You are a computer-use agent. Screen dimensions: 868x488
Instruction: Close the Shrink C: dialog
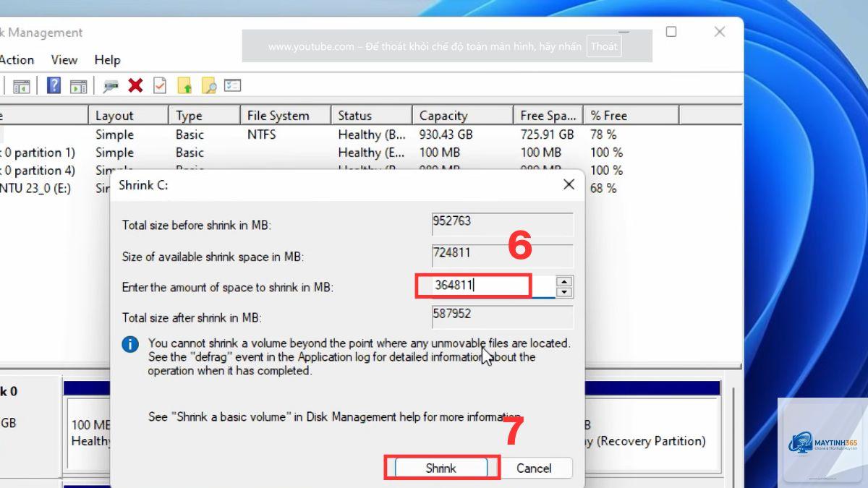click(x=569, y=184)
